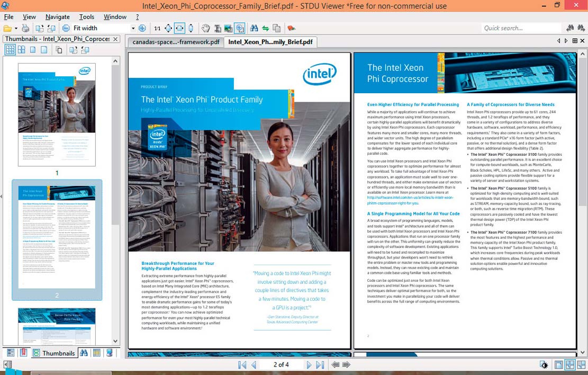Search previous match with left binoculars
588x375 pixels.
pos(570,28)
